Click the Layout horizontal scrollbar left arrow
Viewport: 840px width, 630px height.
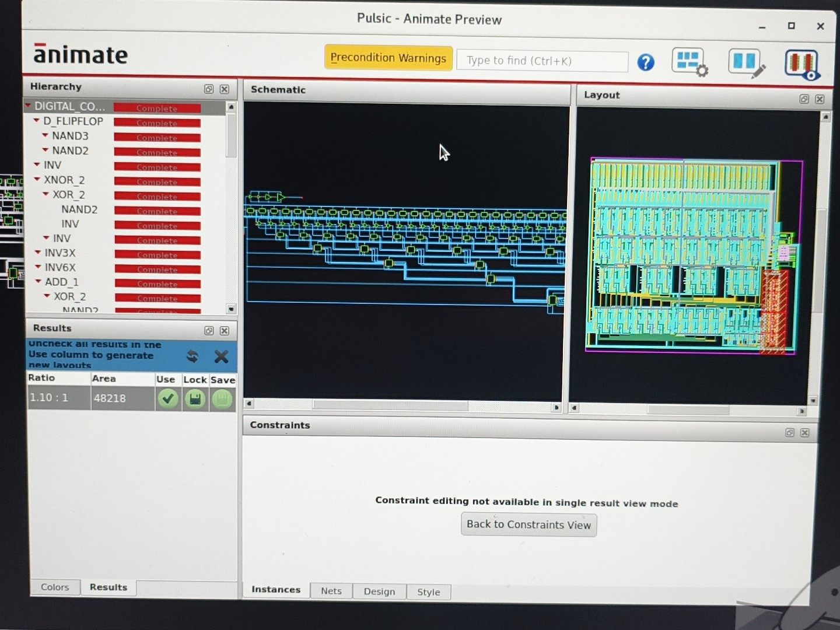[x=574, y=408]
